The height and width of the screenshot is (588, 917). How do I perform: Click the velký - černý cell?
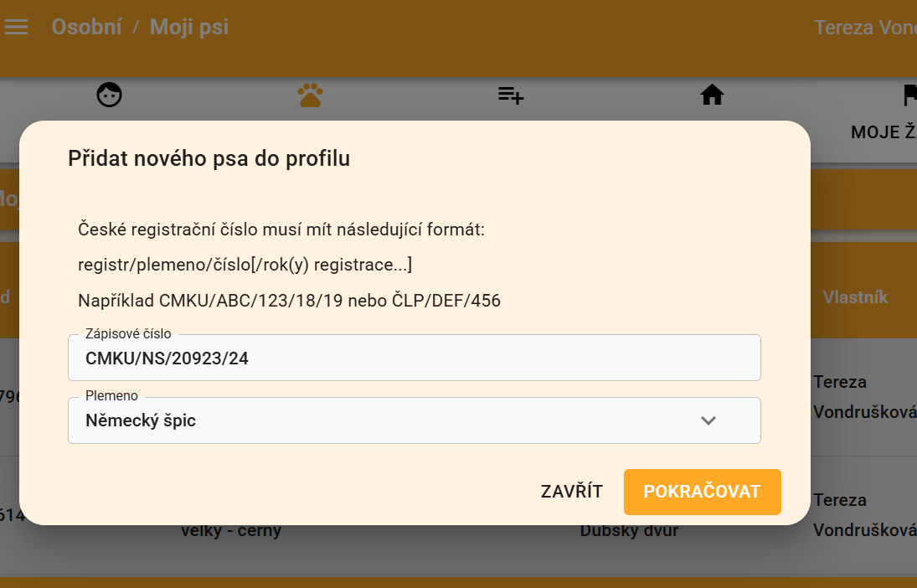(231, 531)
